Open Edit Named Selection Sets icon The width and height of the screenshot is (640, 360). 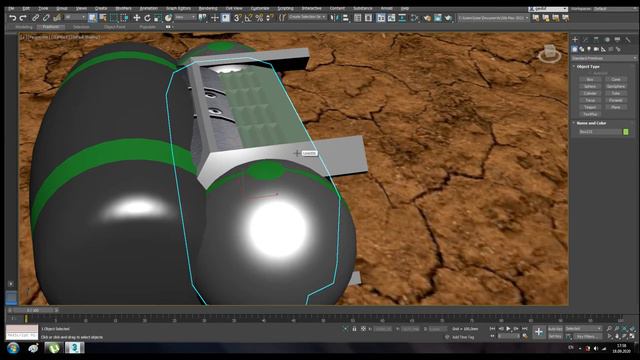tap(282, 18)
